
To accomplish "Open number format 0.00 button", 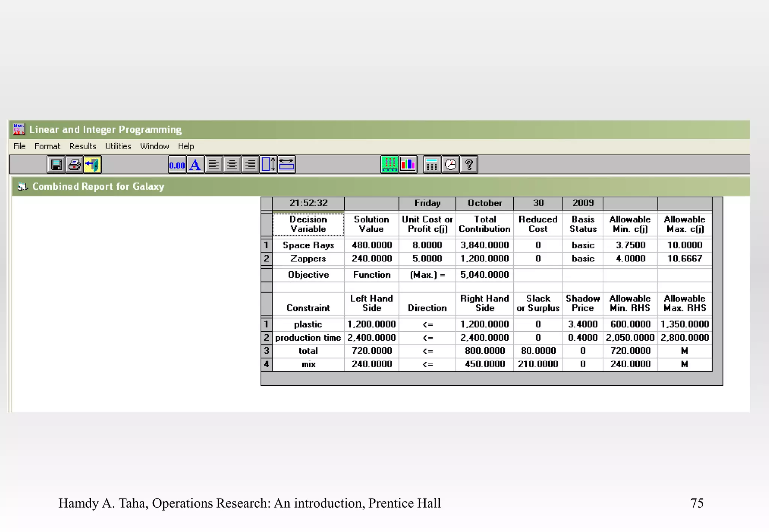I will click(x=177, y=165).
